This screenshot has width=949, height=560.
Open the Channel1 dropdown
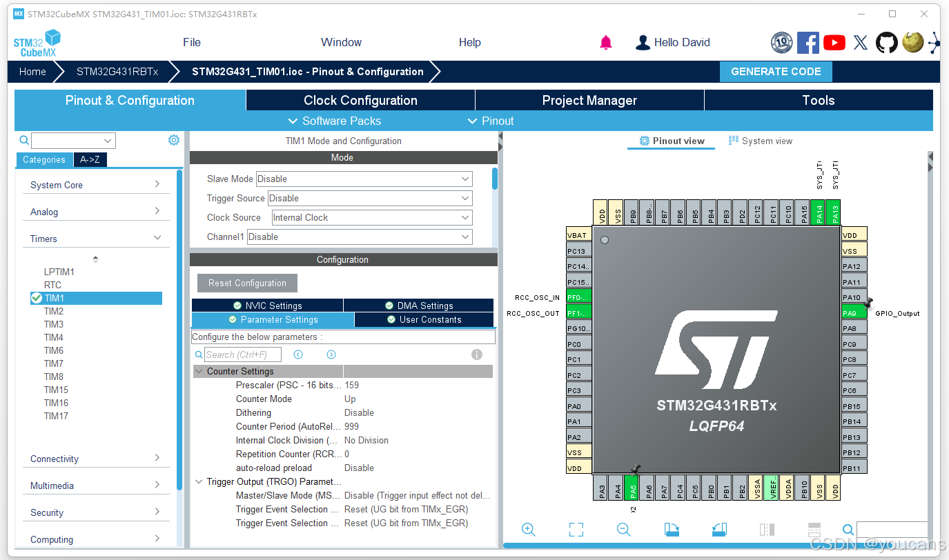[x=360, y=237]
